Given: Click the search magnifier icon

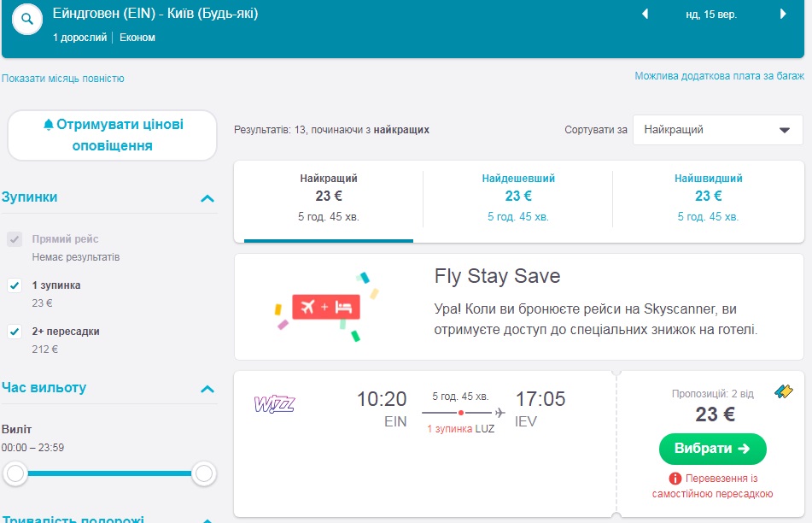Looking at the screenshot, I should coord(27,19).
